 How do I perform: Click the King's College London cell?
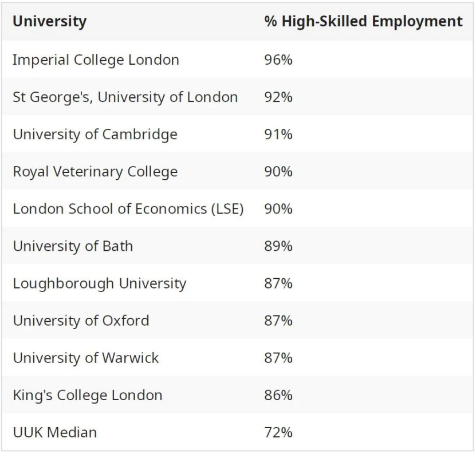coord(88,395)
